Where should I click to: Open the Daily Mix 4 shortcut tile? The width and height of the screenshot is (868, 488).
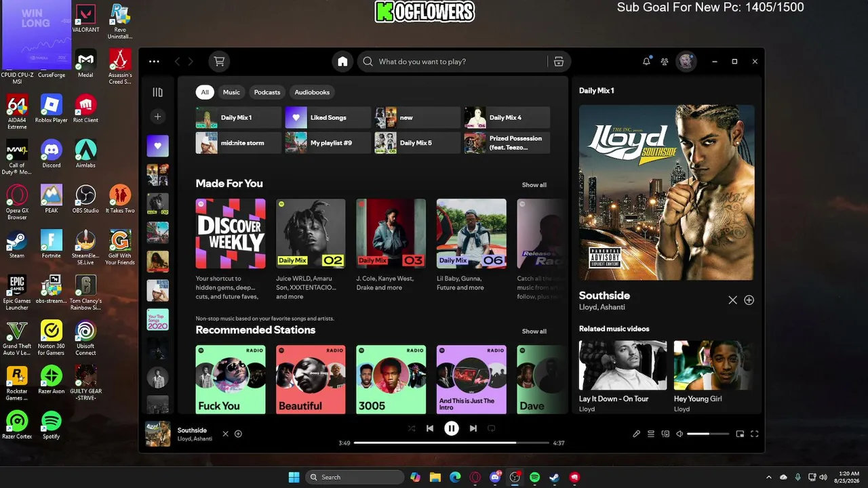coord(507,118)
